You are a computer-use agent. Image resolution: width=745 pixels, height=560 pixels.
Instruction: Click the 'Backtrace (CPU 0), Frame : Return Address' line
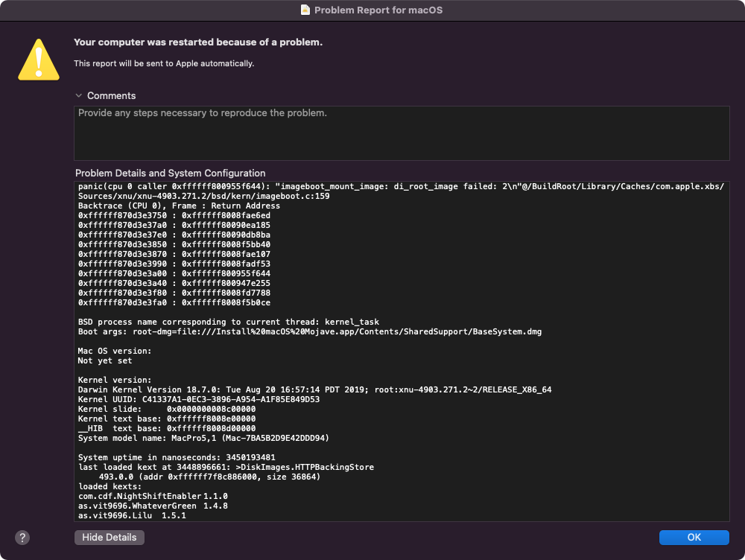pos(179,206)
